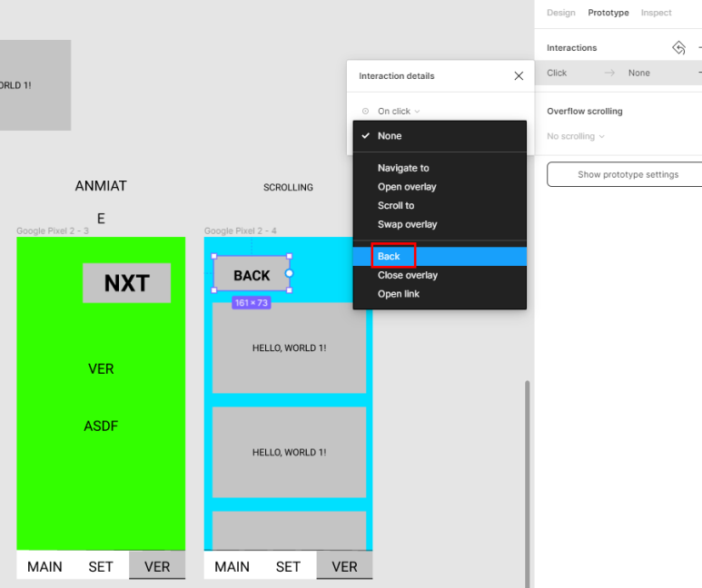Click VER tab in cyan frame
This screenshot has height=588, width=702.
tap(344, 565)
